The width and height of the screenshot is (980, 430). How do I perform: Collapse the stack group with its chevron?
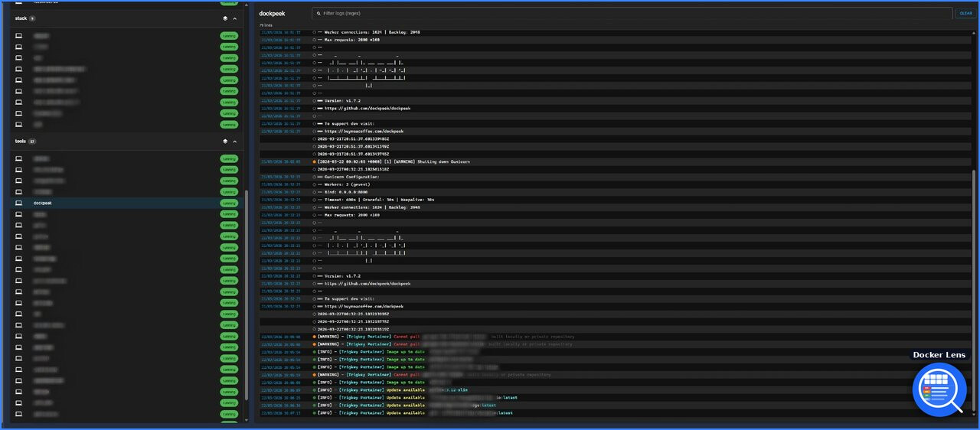(234, 18)
